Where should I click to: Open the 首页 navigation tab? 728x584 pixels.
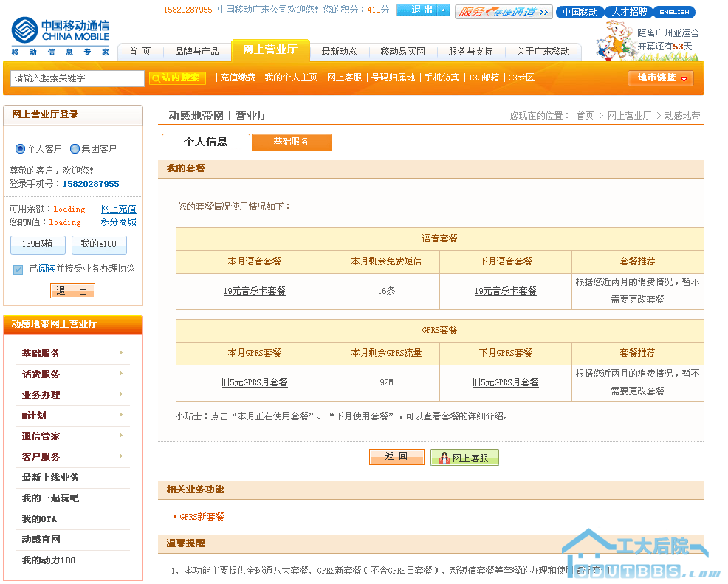(140, 52)
